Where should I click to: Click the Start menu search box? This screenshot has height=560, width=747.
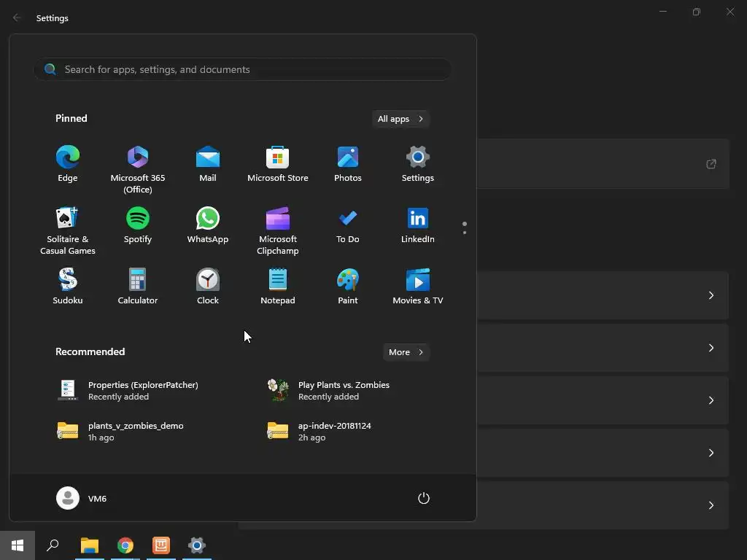coord(242,69)
